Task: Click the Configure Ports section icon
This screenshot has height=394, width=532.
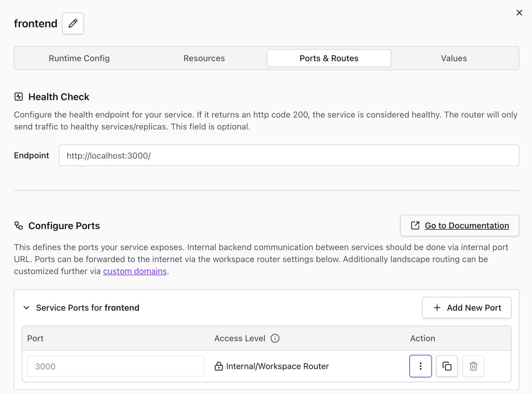Action: 19,225
